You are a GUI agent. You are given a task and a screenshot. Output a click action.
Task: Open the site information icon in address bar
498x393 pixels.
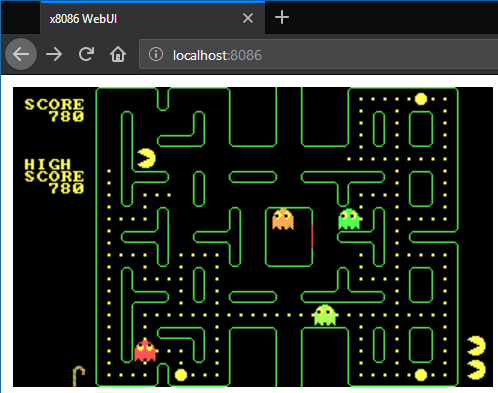[156, 54]
